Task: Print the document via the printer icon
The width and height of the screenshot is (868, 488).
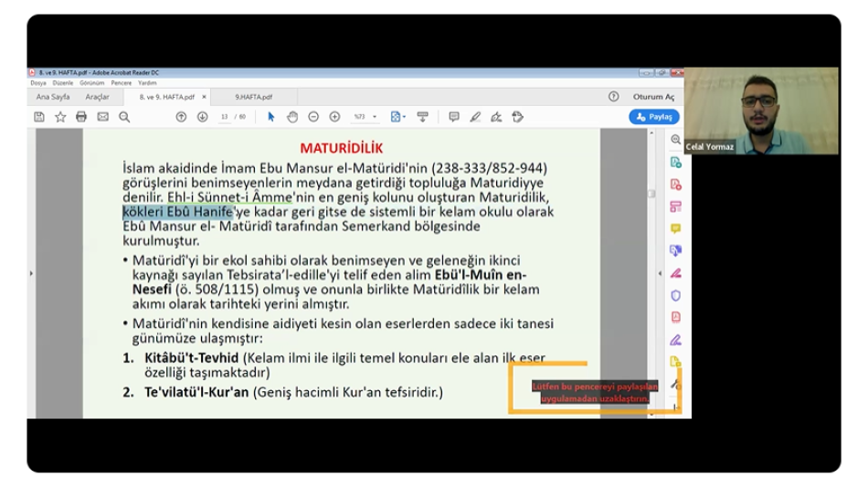Action: (81, 117)
